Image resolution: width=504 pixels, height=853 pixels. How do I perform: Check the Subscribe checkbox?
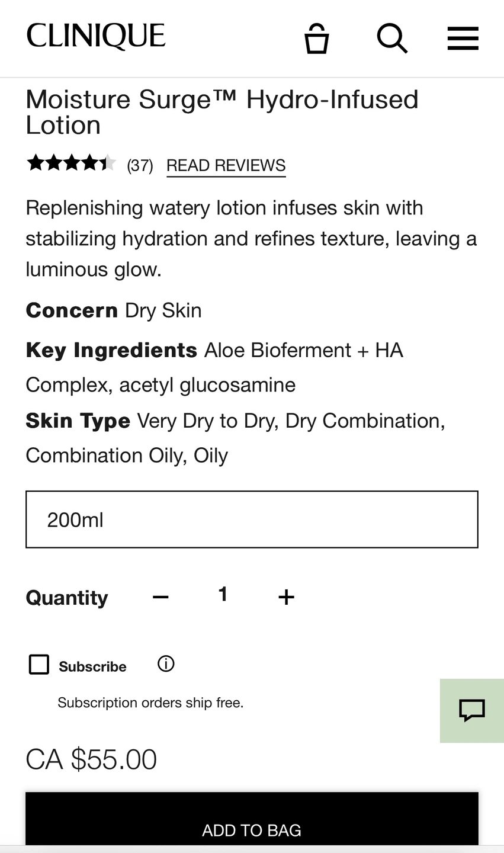39,665
